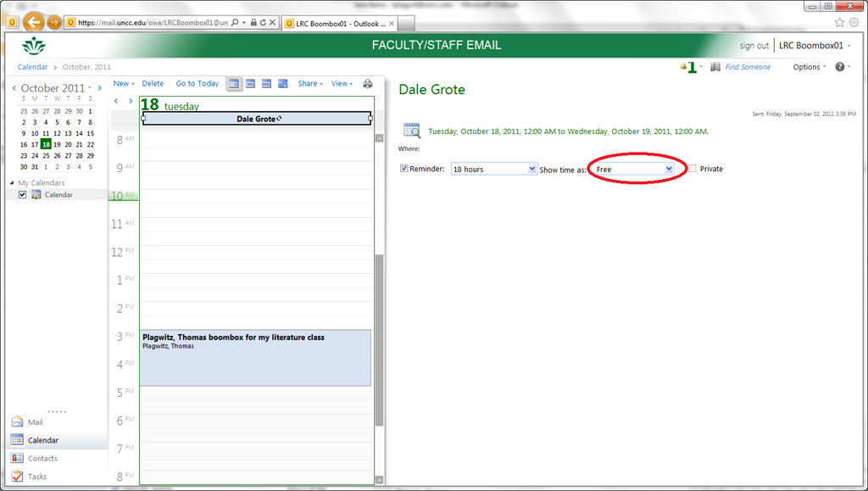Uncheck the Reminder checkbox
Viewport: 868px width, 491px height.
tap(404, 169)
